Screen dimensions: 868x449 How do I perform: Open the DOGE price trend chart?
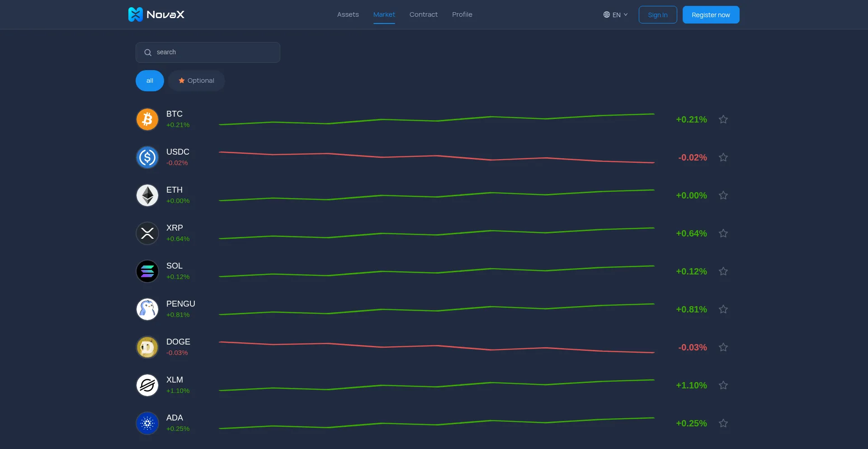click(437, 347)
